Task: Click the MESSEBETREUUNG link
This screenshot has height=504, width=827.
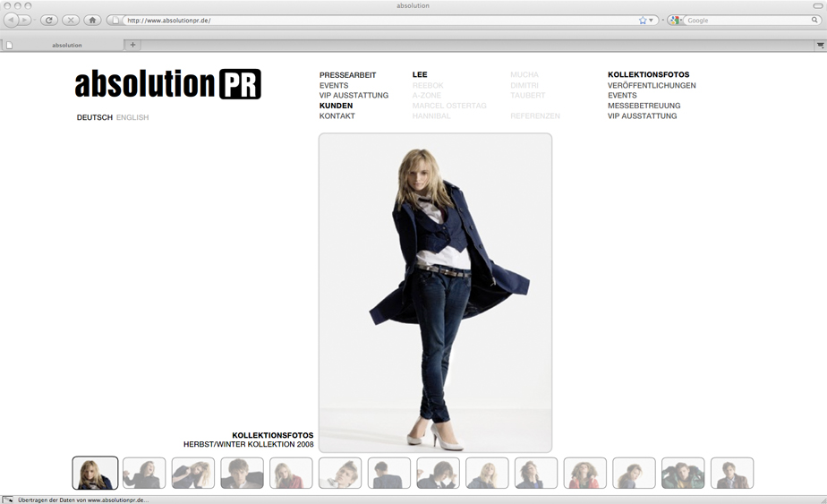Action: [644, 106]
